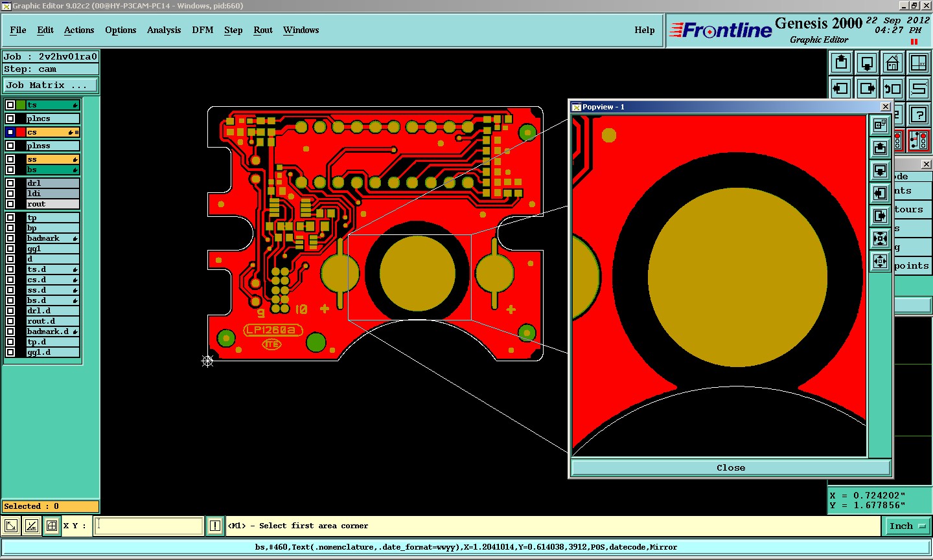Screen dimensions: 933x560
Task: Select the ggl.d layer name
Action: [53, 352]
